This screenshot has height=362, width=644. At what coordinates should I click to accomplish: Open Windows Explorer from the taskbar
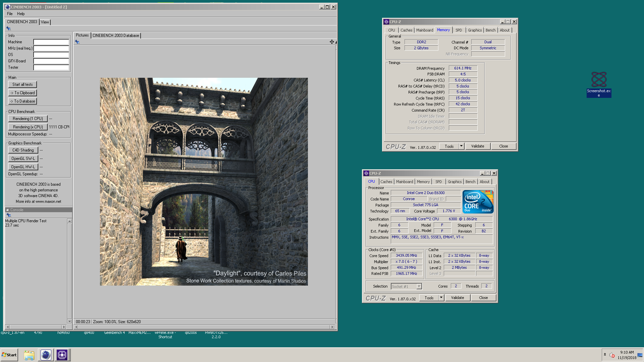(x=29, y=355)
